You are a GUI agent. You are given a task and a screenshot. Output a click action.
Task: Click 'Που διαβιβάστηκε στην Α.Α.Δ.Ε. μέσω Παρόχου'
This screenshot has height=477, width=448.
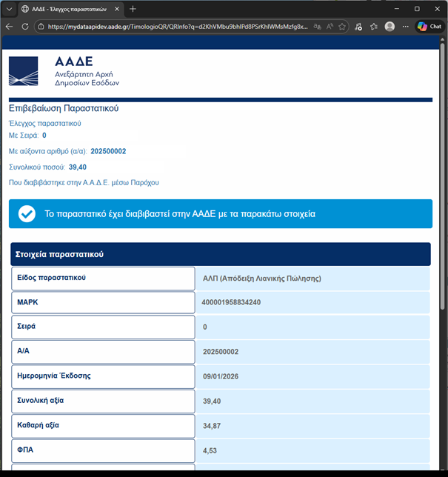[x=84, y=183]
